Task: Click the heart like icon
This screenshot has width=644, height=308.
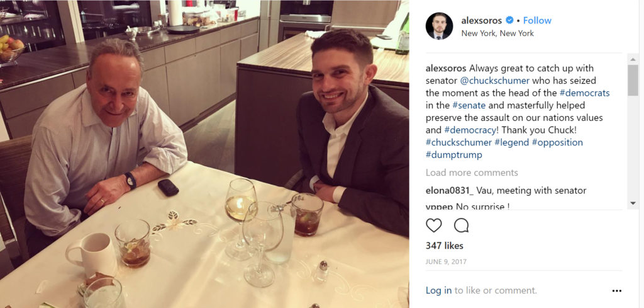Action: point(434,225)
